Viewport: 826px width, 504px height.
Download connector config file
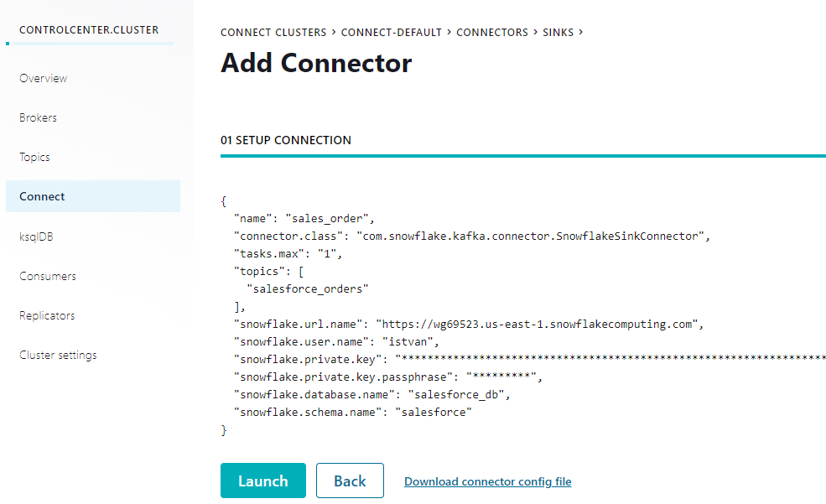[487, 481]
